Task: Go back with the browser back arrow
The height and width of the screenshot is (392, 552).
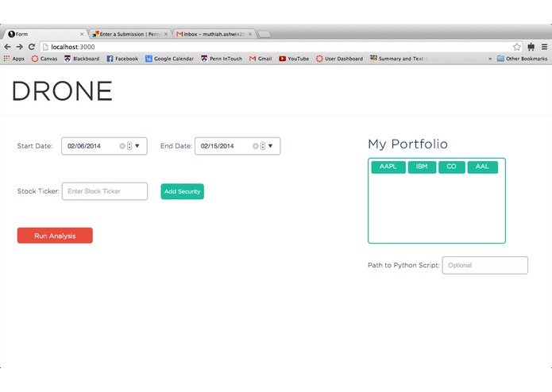Action: click(7, 47)
